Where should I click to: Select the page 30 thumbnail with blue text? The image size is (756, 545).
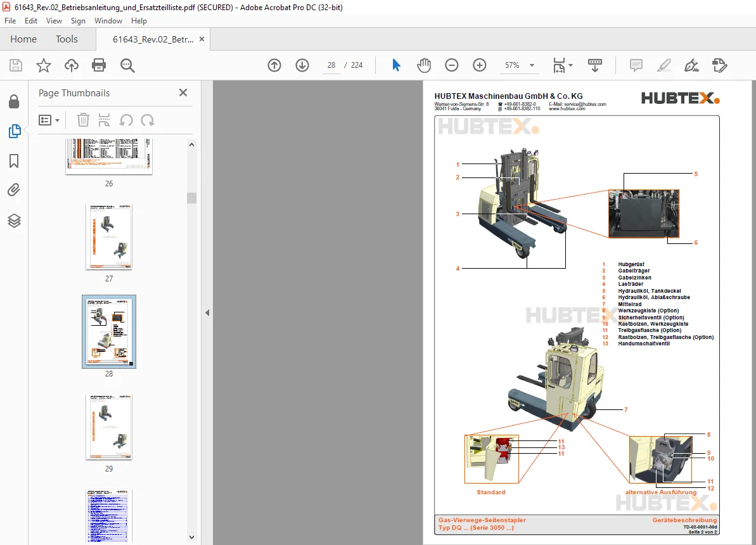109,516
